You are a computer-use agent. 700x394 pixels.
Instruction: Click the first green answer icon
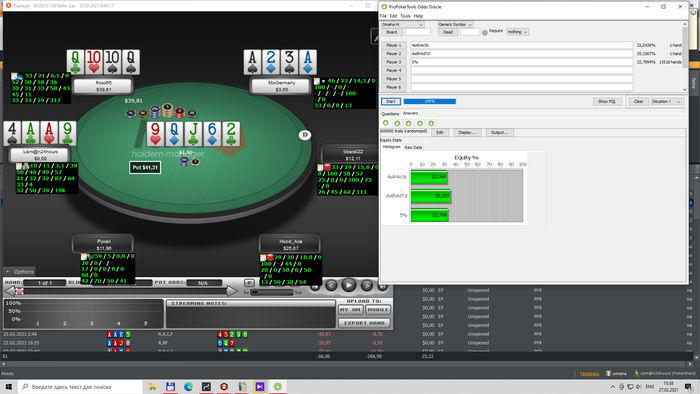click(x=386, y=123)
